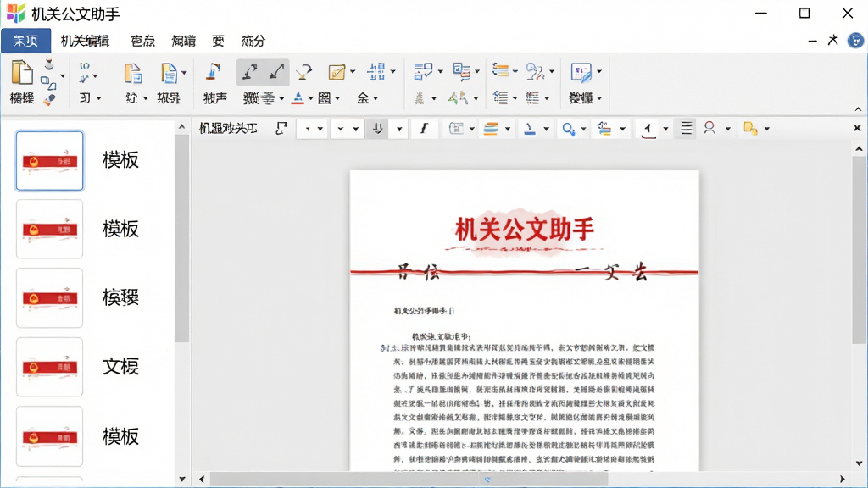Click the yellow document icon in secondary toolbar
The height and width of the screenshot is (488, 868).
tap(750, 129)
